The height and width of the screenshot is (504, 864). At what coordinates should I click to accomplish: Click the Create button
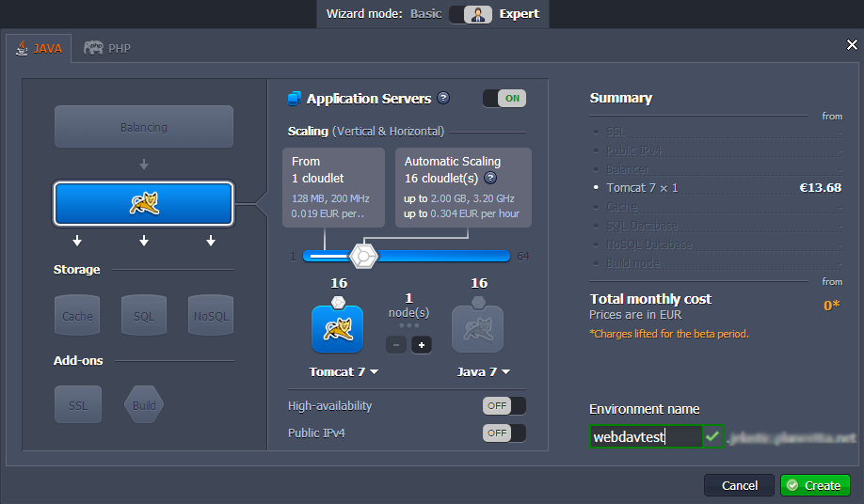(x=815, y=485)
